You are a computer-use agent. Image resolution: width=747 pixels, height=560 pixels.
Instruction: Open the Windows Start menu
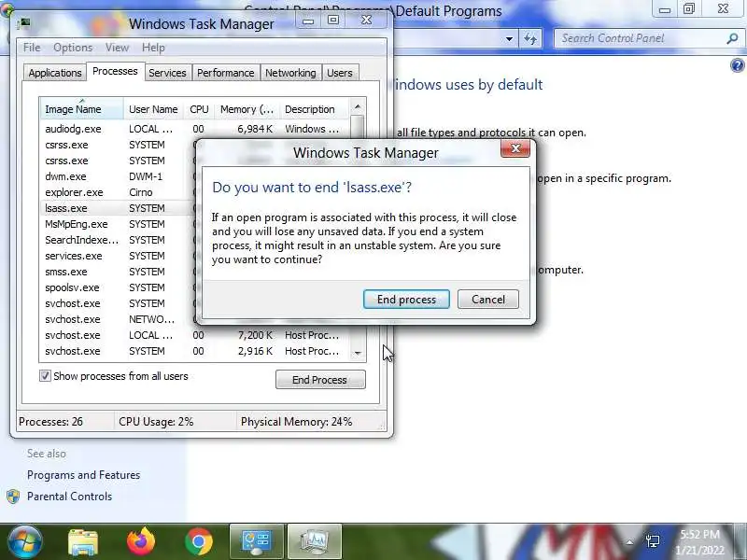pos(24,541)
